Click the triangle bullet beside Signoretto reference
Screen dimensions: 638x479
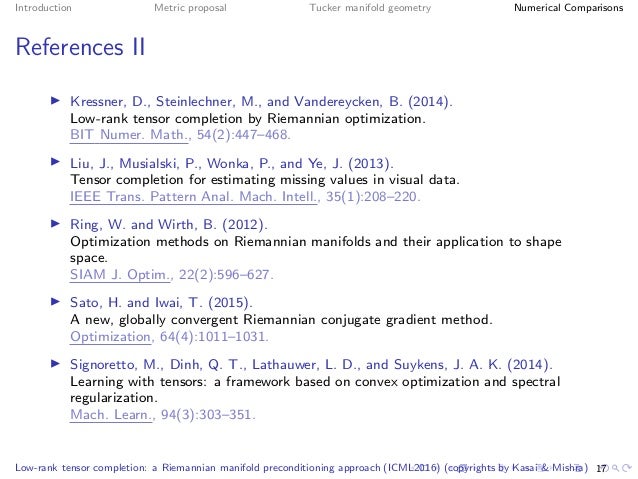click(56, 363)
